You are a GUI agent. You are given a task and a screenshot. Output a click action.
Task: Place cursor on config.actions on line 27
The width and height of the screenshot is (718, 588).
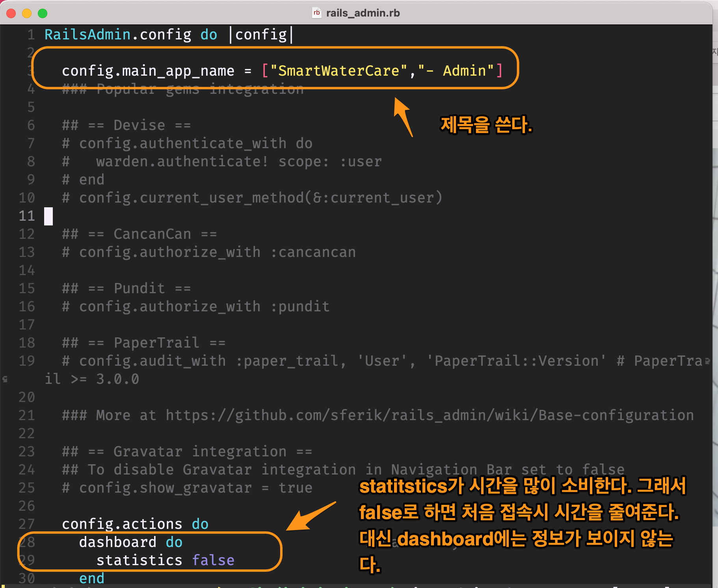(122, 524)
